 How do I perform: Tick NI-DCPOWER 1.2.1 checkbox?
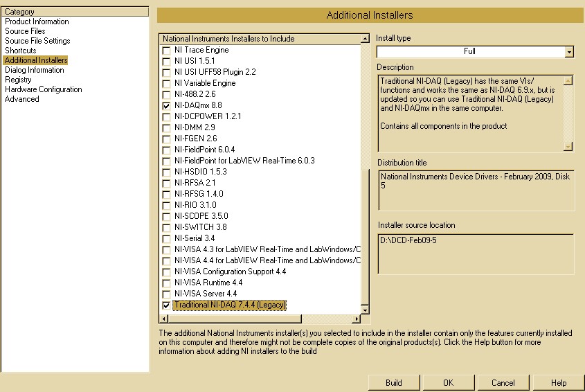(x=166, y=117)
